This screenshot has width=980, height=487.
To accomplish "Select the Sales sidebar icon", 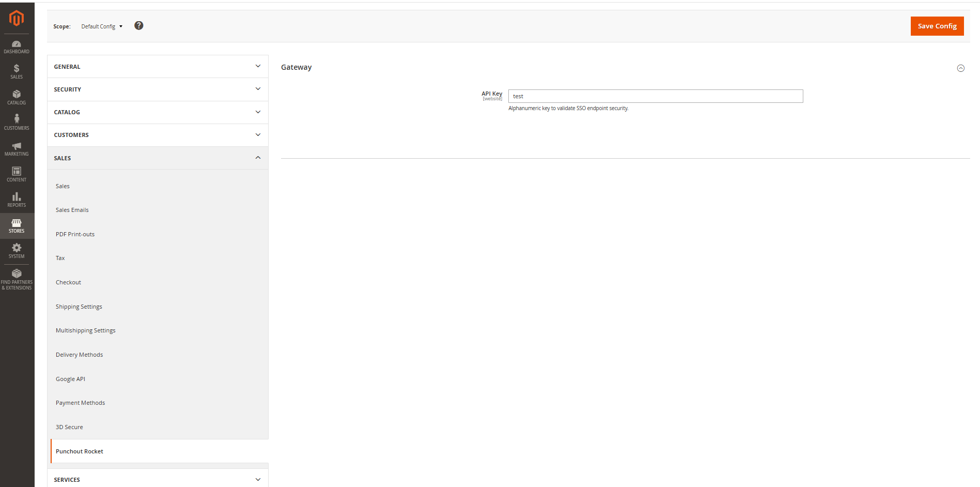I will point(17,71).
